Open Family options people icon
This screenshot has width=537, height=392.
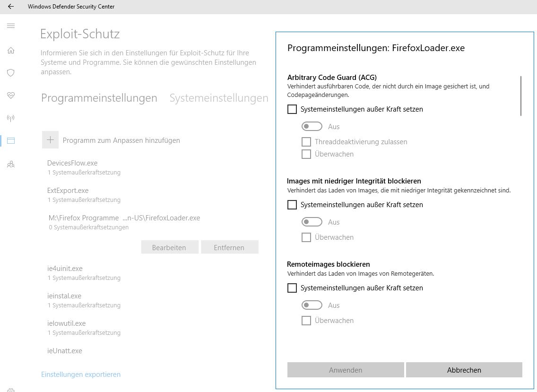point(11,164)
